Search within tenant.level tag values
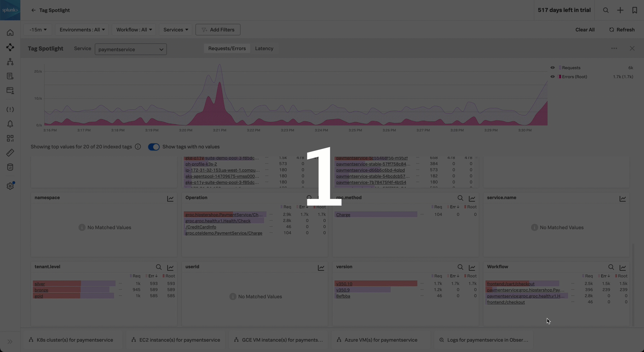The height and width of the screenshot is (352, 644). coord(159,267)
